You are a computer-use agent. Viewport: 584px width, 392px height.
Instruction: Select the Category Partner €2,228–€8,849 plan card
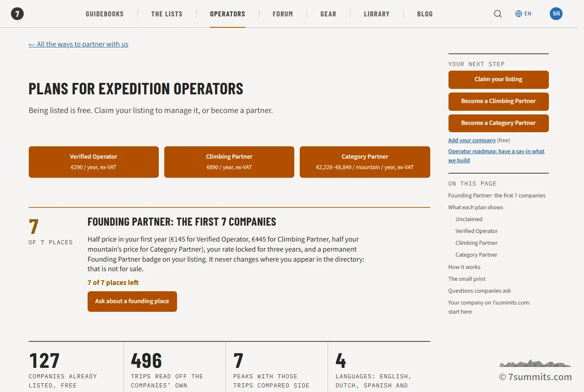click(365, 162)
